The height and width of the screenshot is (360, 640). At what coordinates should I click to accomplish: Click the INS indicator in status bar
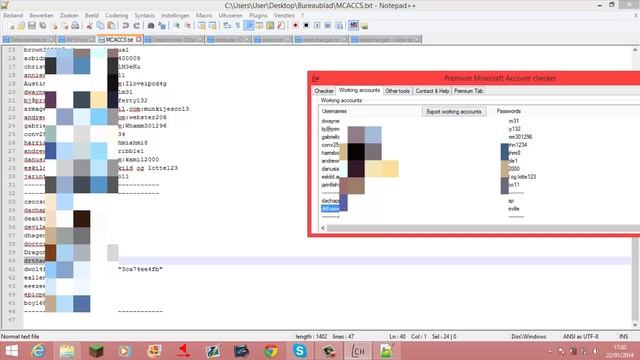tap(623, 337)
